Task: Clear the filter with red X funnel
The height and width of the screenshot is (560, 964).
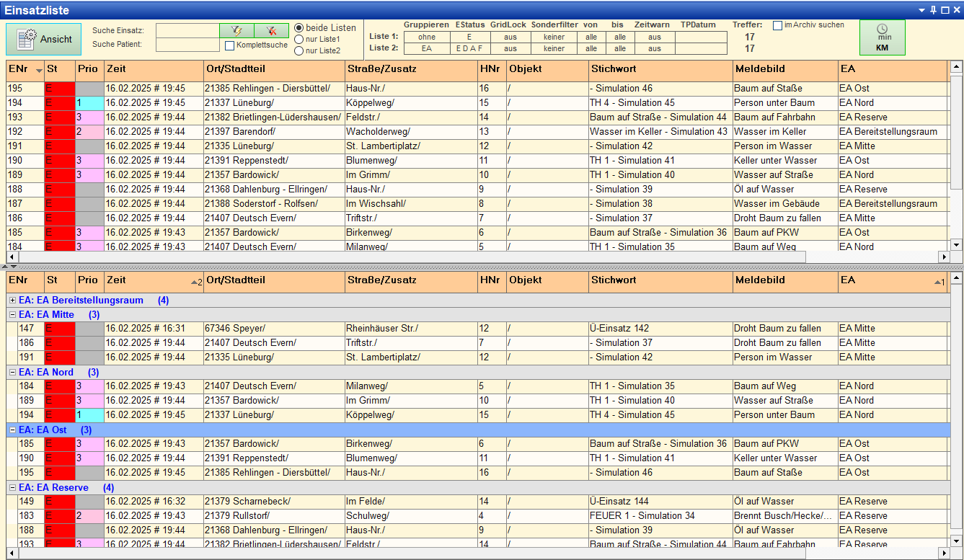Action: [x=271, y=30]
